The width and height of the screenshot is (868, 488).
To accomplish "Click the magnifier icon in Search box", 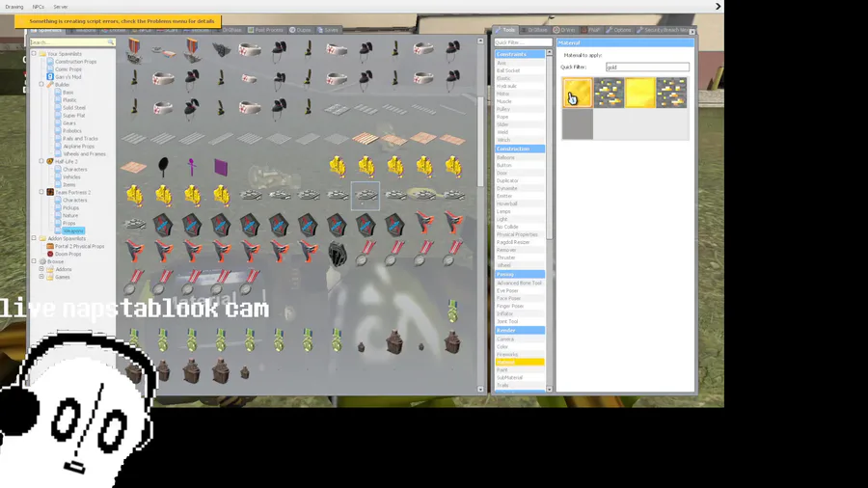I will click(111, 42).
